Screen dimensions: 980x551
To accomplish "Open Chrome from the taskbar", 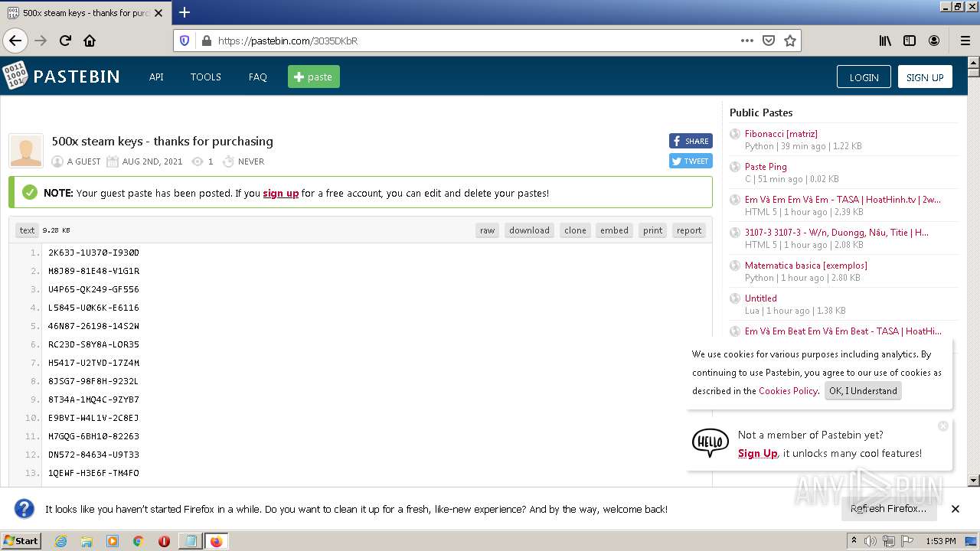I will [138, 541].
